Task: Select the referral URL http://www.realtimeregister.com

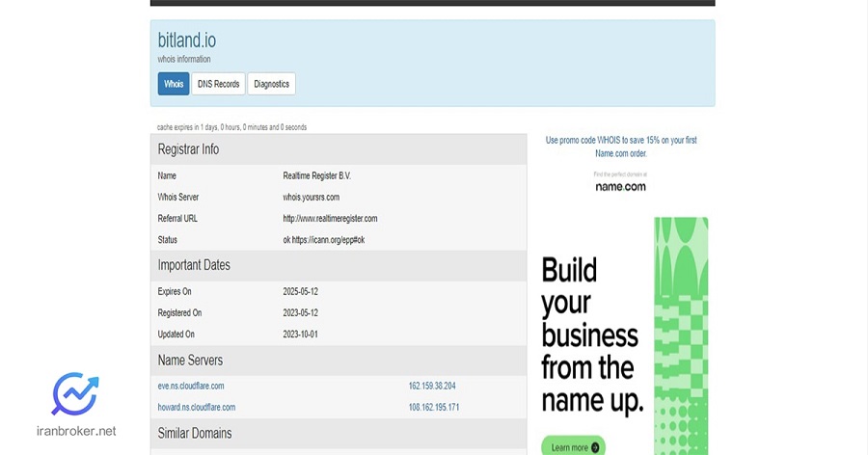Action: pyautogui.click(x=330, y=218)
